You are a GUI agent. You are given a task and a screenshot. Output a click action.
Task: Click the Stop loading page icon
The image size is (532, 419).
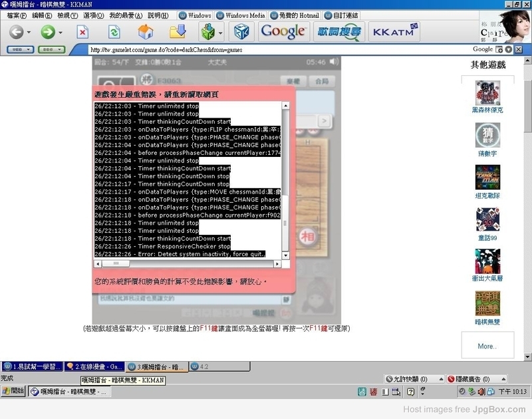point(82,32)
